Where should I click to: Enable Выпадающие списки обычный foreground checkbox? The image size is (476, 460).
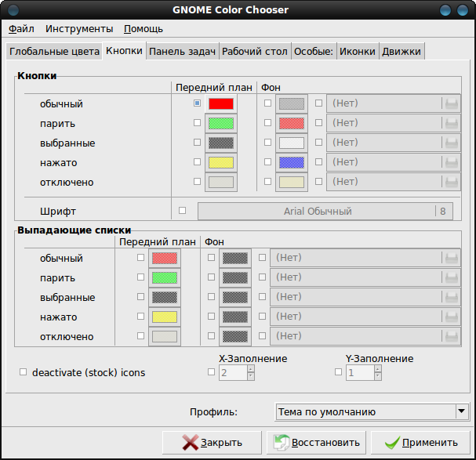point(140,258)
